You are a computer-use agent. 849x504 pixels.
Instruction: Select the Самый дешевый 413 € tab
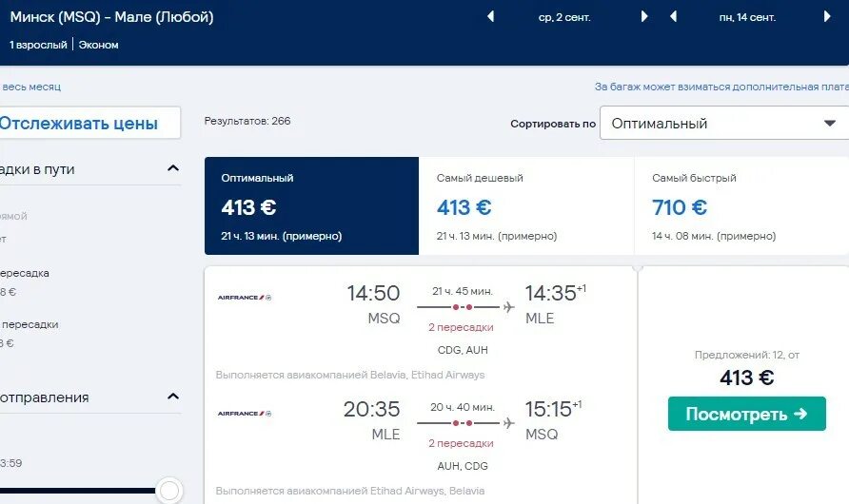click(526, 205)
